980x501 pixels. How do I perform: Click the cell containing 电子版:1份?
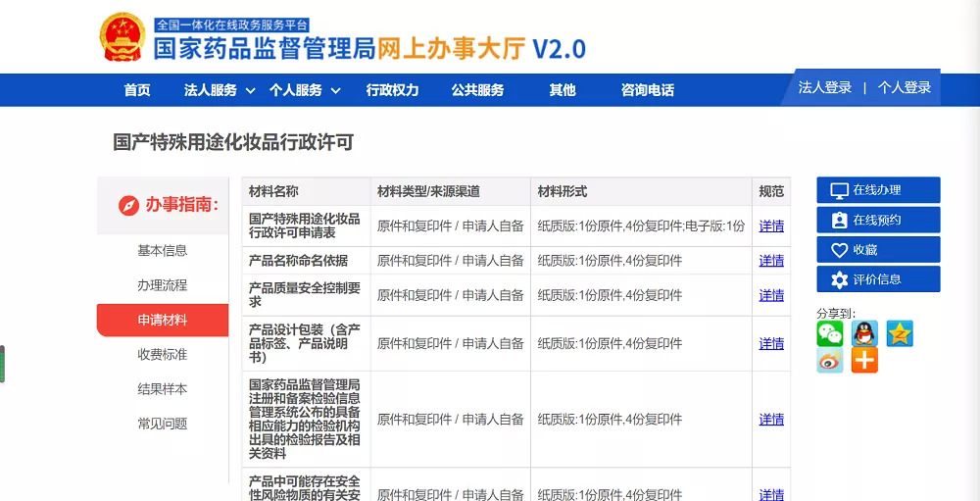pos(641,225)
